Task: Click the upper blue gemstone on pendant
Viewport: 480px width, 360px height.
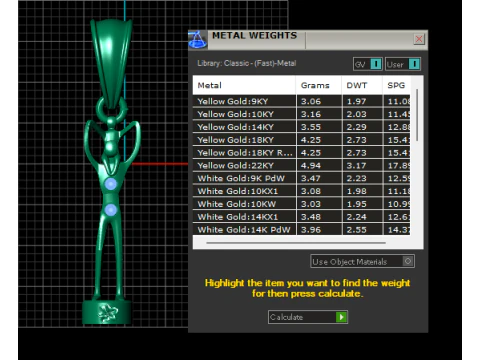Action: (x=111, y=184)
